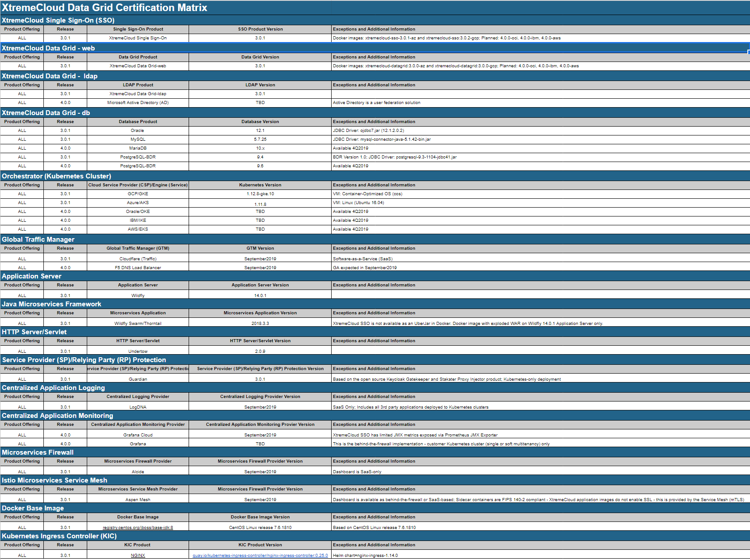Screen dimensions: 750x560
Task: Click the 'XtremeCloud Data Grid-web' product cell
Action: click(x=138, y=66)
